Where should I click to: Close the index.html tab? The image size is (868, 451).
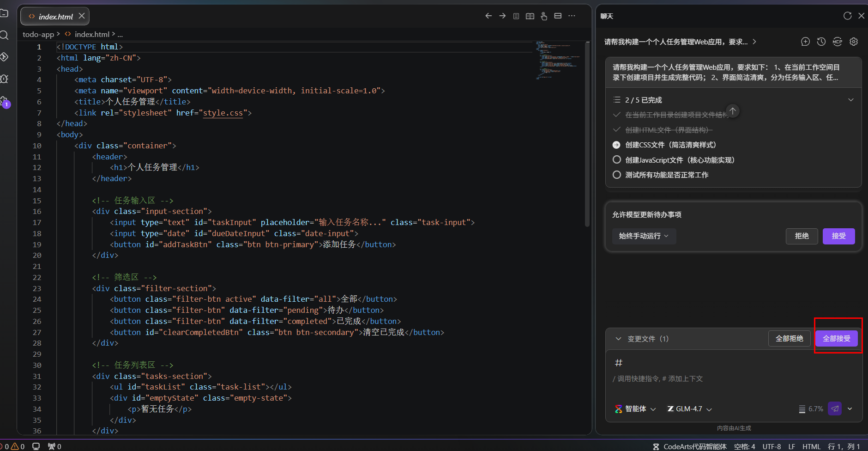pos(82,16)
